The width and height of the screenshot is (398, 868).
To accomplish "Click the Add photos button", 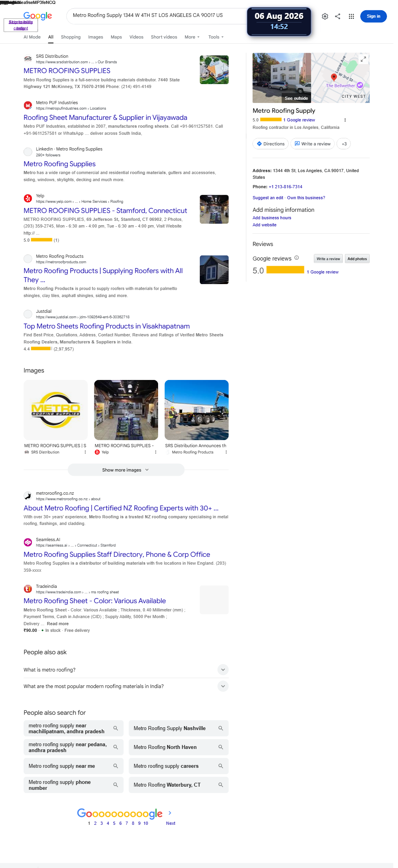I will [x=357, y=259].
